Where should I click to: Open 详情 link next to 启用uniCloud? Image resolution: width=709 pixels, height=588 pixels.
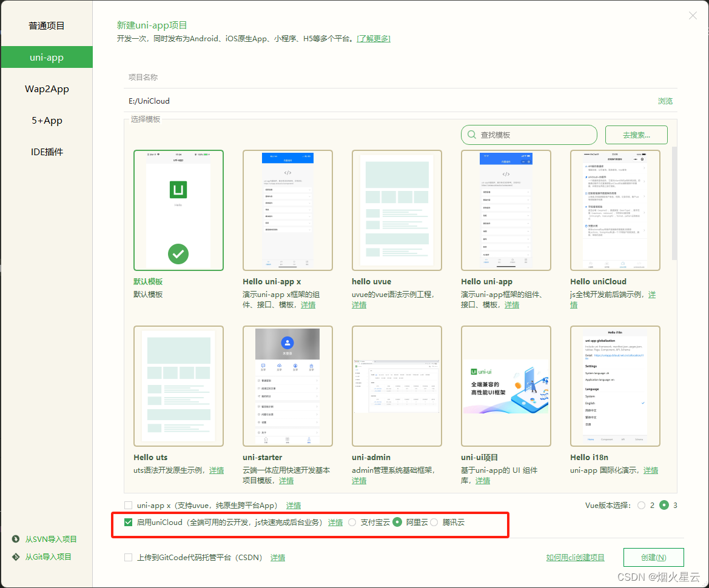(x=335, y=523)
